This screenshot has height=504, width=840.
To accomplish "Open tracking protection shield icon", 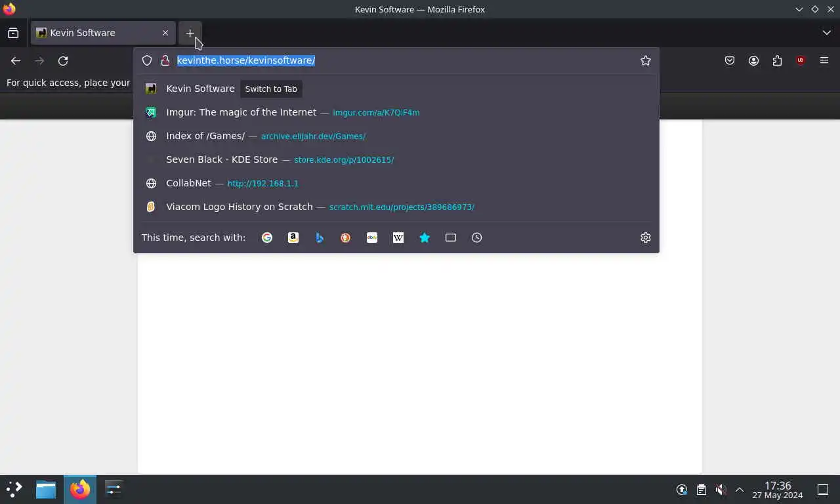I will 147,60.
